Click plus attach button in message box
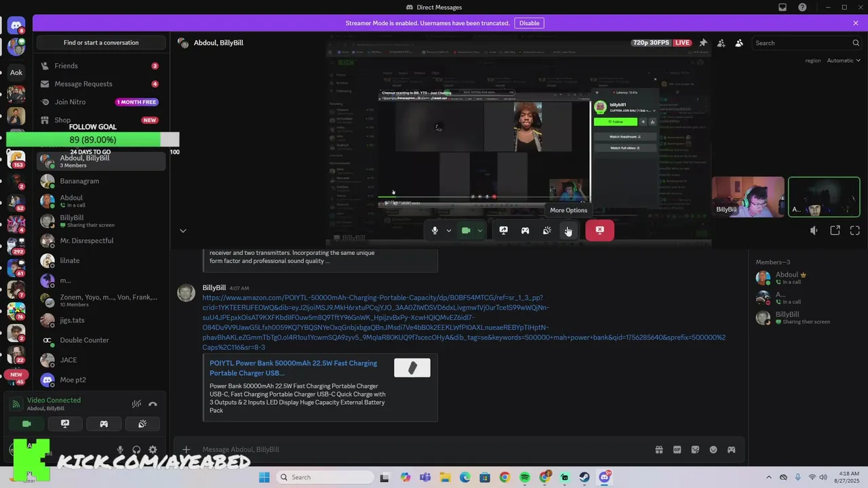The image size is (868, 488). (186, 449)
